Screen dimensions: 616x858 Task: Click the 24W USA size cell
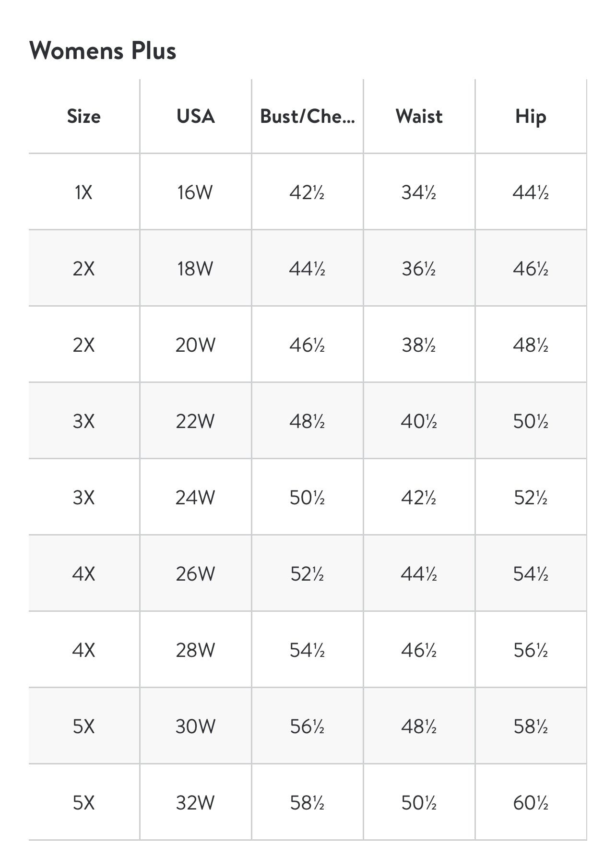pyautogui.click(x=195, y=498)
